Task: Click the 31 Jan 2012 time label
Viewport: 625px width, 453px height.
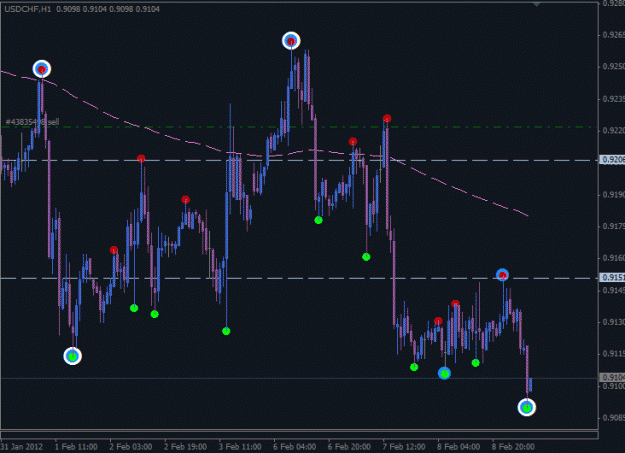Action: coord(22,447)
